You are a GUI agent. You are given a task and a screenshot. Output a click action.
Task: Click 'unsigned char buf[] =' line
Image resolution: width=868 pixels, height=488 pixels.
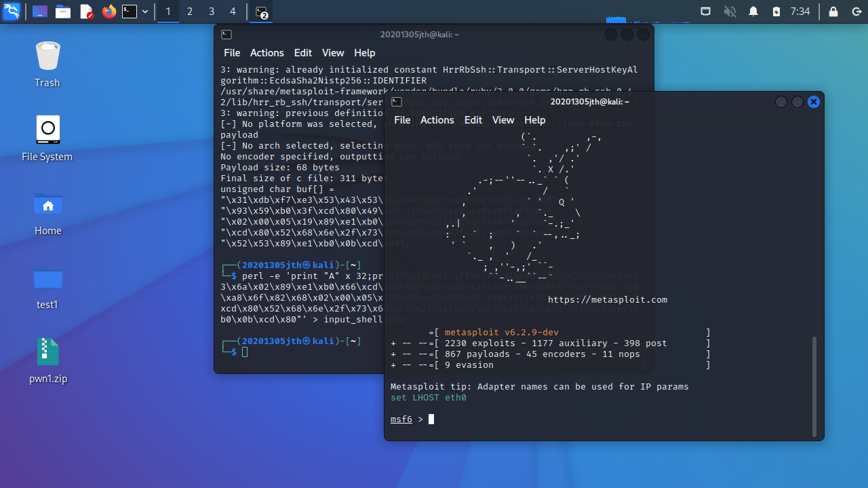[278, 189]
